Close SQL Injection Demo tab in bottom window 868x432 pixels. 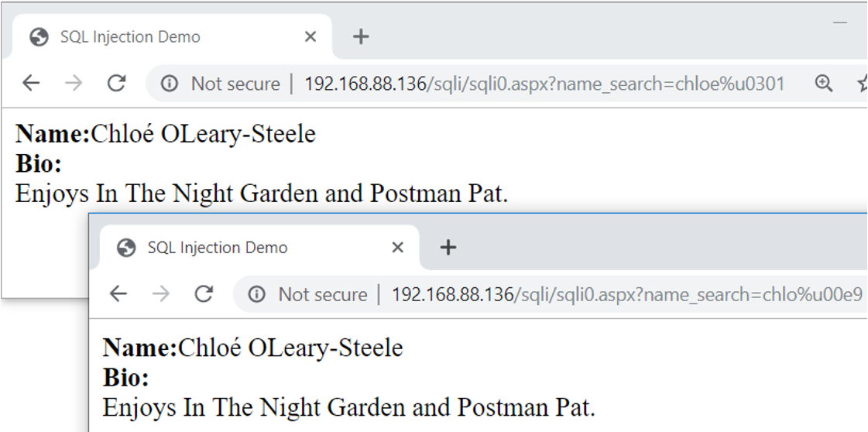click(398, 247)
